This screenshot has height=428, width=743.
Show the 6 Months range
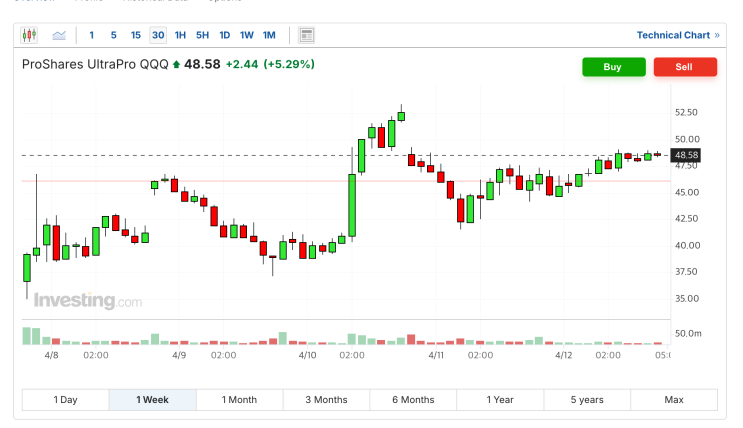click(x=413, y=400)
